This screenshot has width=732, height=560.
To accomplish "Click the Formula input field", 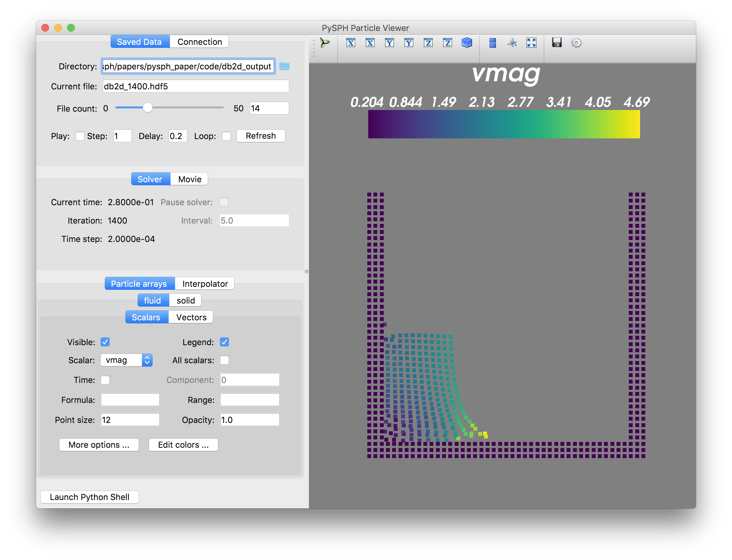I will click(x=130, y=400).
